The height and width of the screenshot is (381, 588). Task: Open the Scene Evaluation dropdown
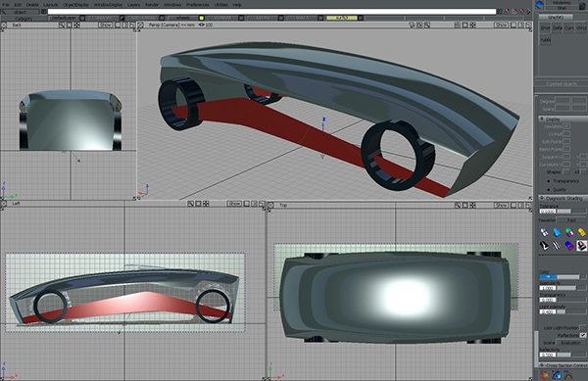click(x=571, y=343)
